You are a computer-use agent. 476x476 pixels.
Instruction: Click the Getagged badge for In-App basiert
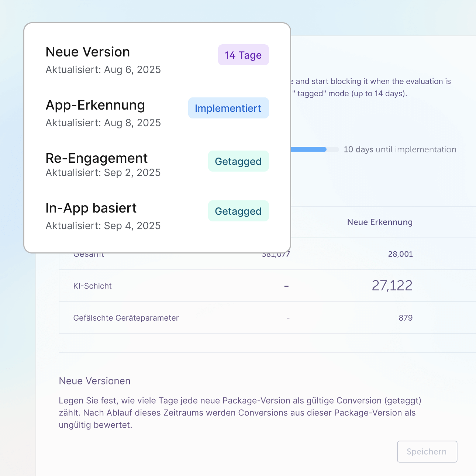pyautogui.click(x=238, y=211)
